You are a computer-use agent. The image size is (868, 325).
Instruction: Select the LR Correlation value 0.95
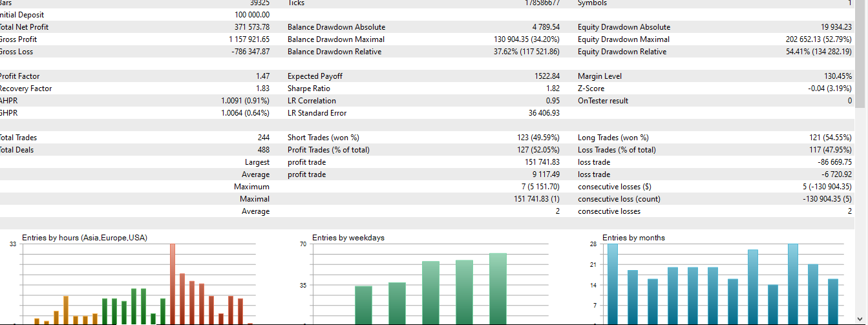click(553, 101)
